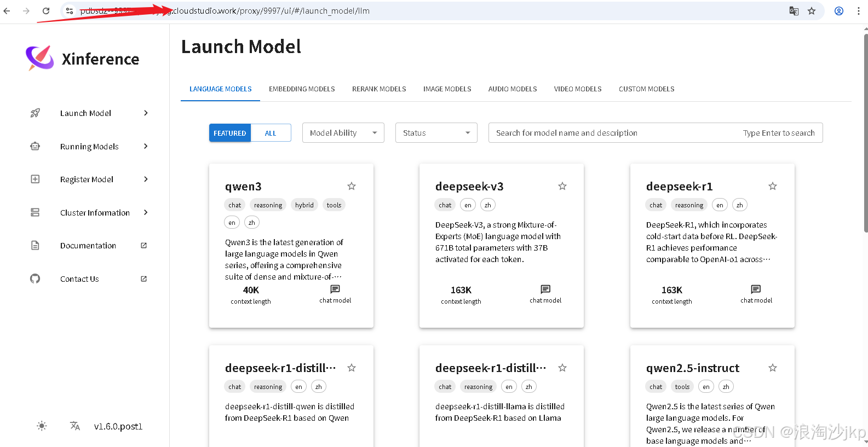Expand the Launch Model sidebar chevron
Viewport: 868px width, 447px height.
[146, 113]
